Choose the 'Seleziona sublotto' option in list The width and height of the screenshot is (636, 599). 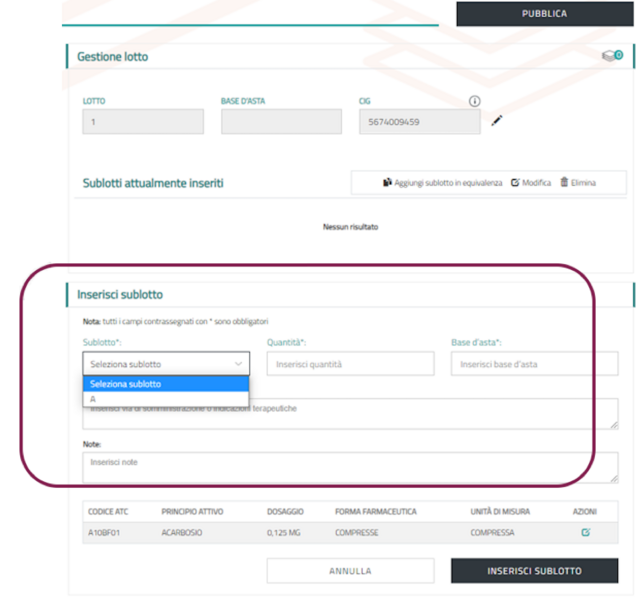point(165,384)
